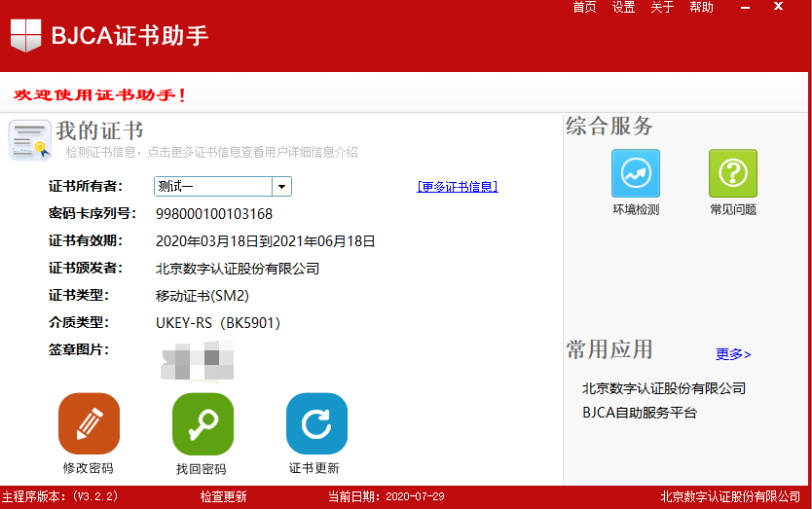Click the 签章图片 signature thumbnail
Screen dimensions: 812x509
198,360
